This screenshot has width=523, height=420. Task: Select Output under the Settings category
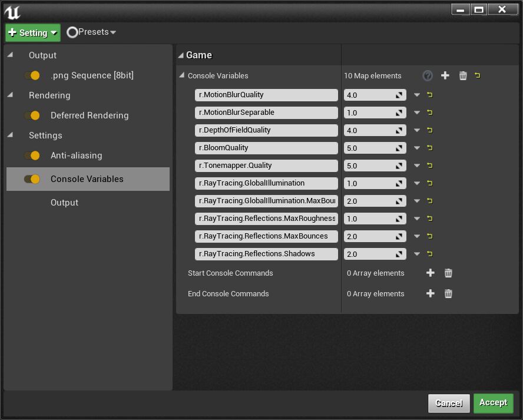64,202
